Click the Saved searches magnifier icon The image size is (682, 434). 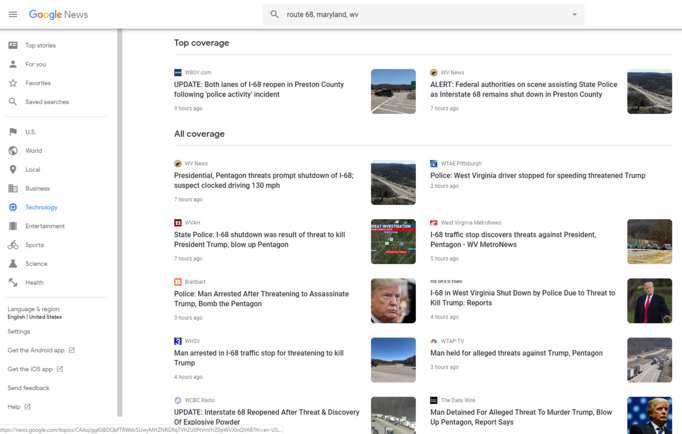click(13, 102)
